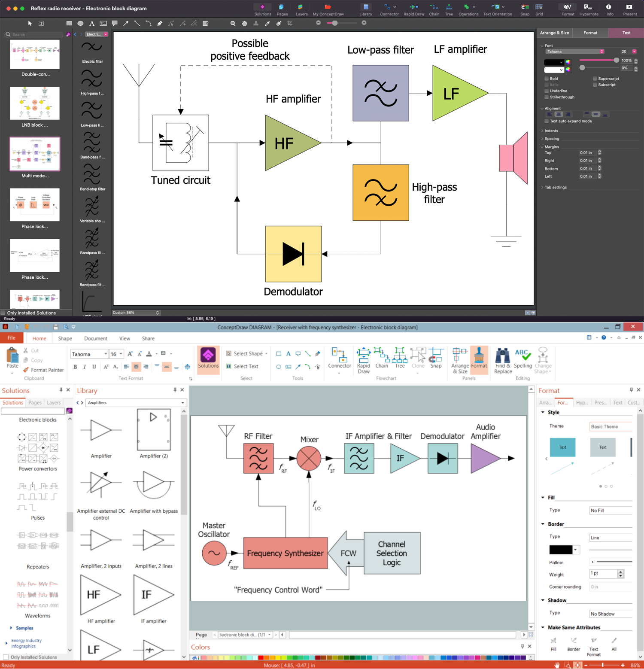Image resolution: width=644 pixels, height=669 pixels.
Task: Select the Chain tool in the Mac toolbar
Action: click(434, 9)
